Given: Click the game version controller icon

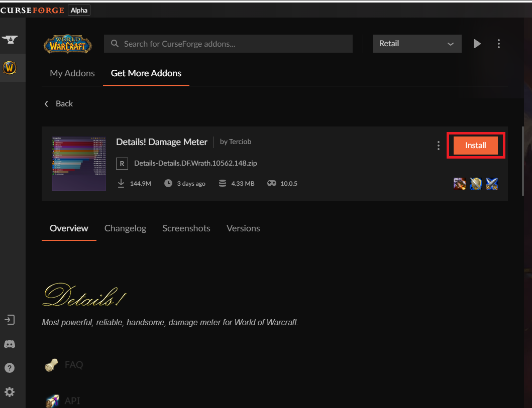Looking at the screenshot, I should coord(271,183).
